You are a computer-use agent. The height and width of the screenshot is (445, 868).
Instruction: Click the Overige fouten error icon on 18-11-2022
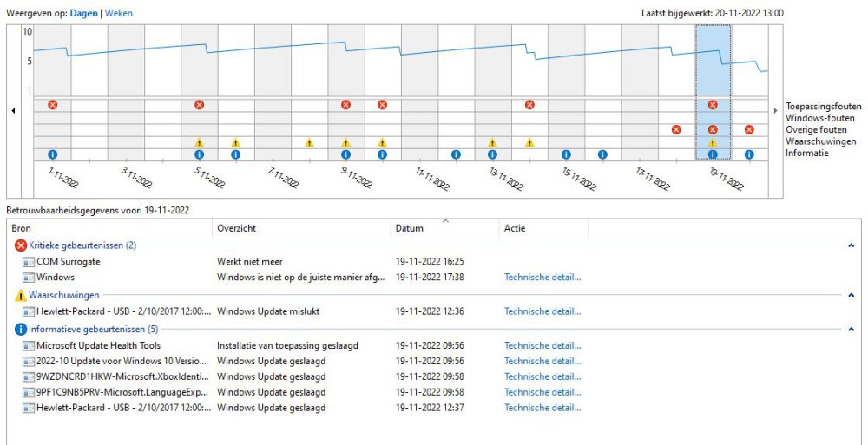[676, 130]
